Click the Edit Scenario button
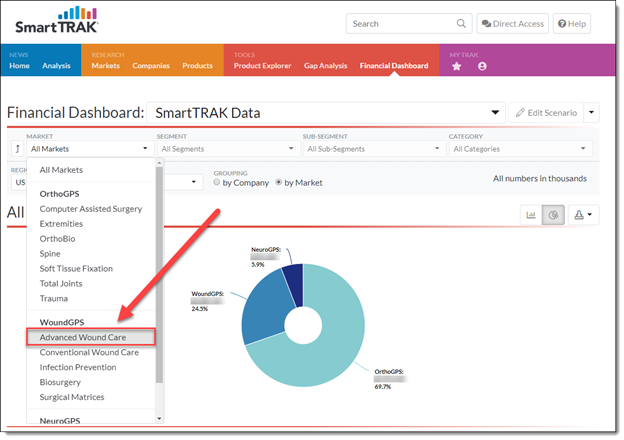The height and width of the screenshot is (440, 624). (x=546, y=113)
